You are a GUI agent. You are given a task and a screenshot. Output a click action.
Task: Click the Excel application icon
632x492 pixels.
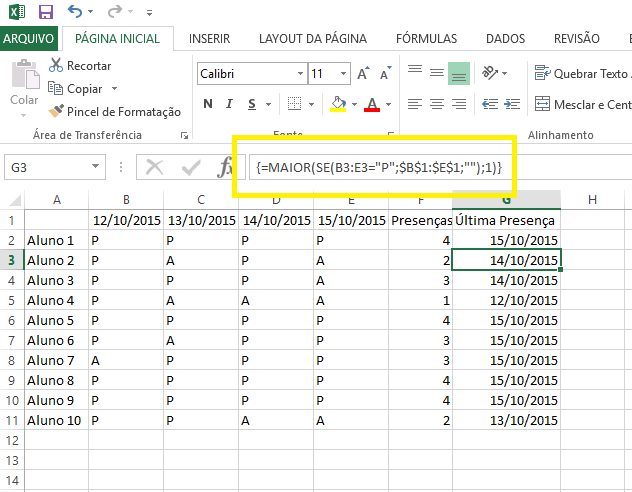point(17,12)
